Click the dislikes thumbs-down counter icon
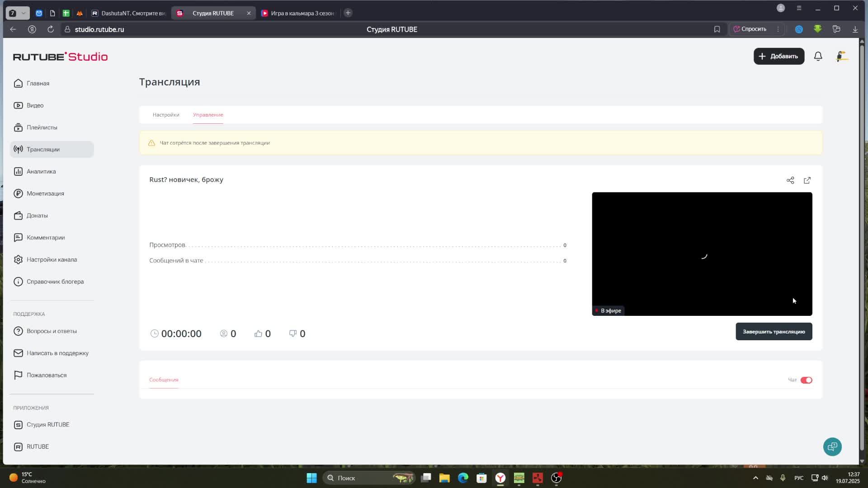 tap(293, 333)
